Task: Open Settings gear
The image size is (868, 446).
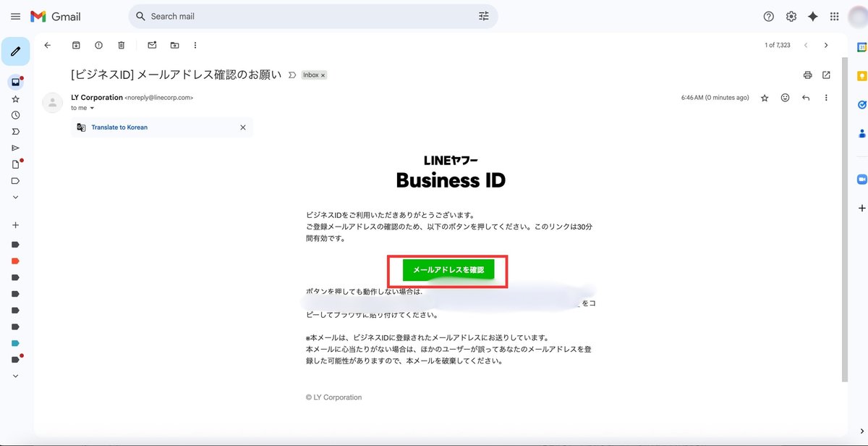Action: point(791,16)
